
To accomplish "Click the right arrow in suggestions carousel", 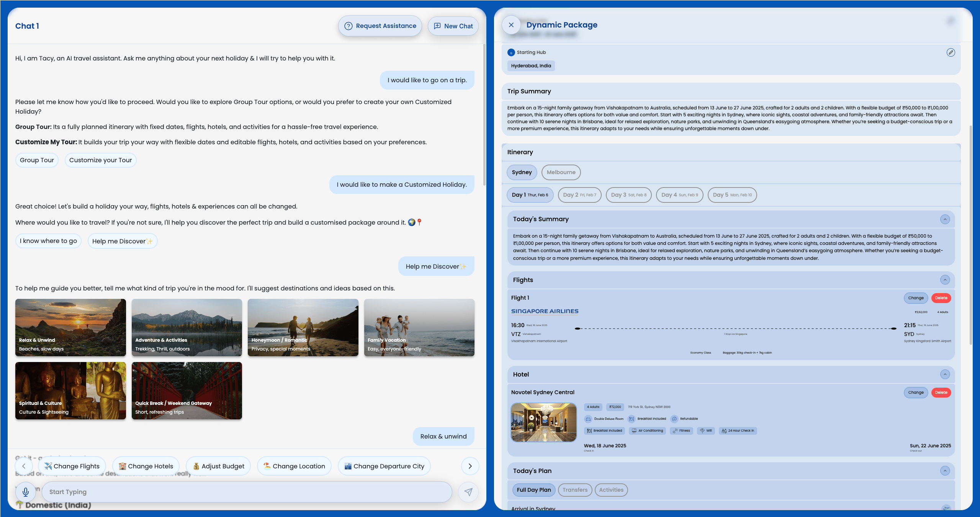I will point(470,466).
